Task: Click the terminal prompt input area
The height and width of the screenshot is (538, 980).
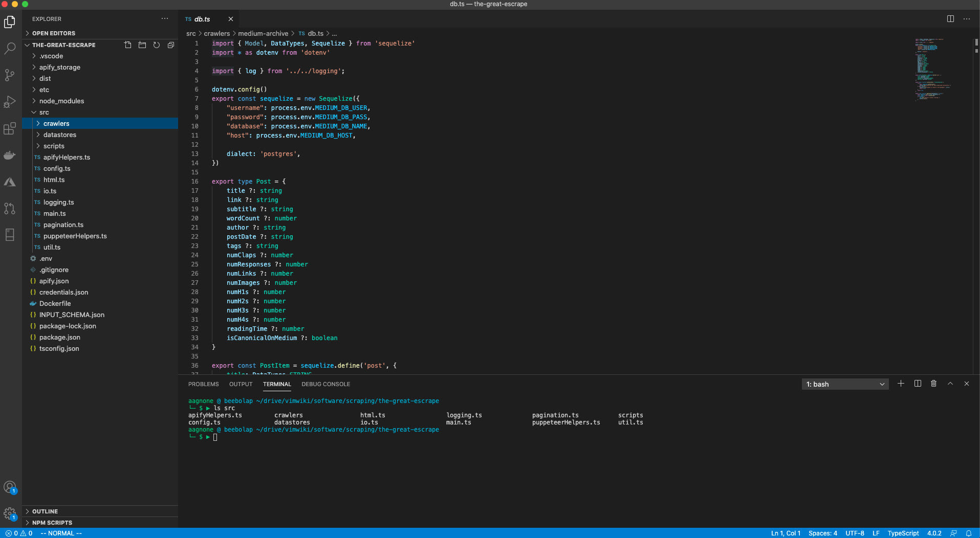Action: click(215, 437)
